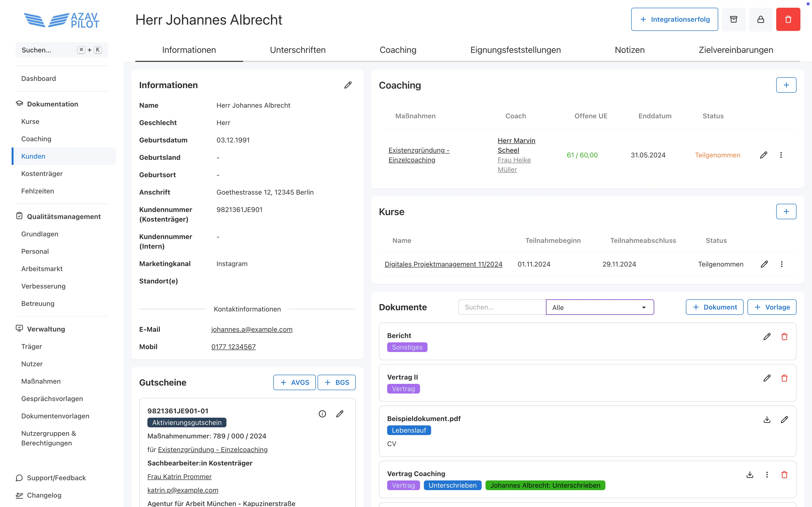The image size is (812, 507).
Task: Download the Beispieldokument.pdf file
Action: [x=767, y=420]
